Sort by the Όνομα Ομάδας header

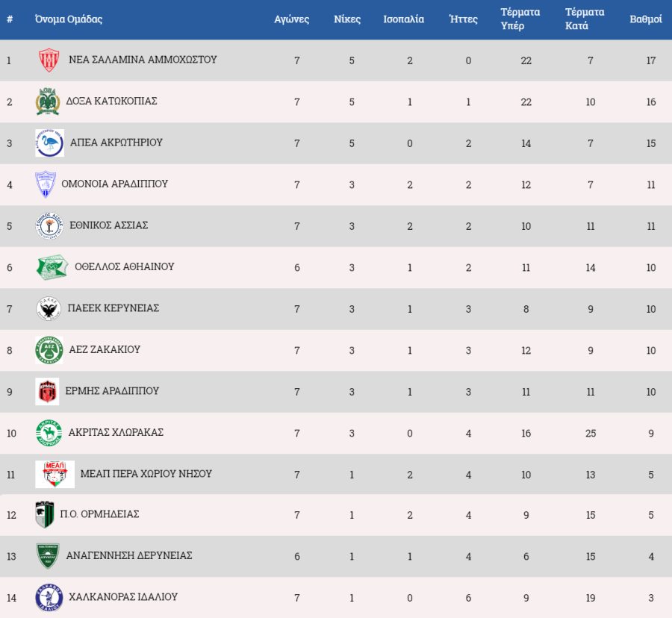(x=69, y=19)
